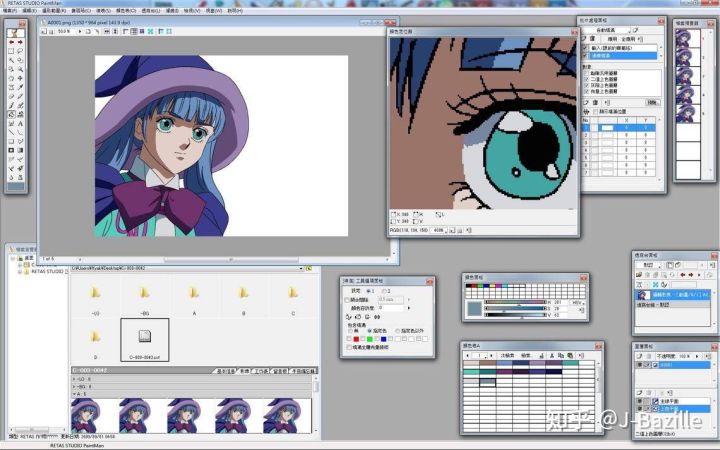Switch to the rightmost tab above the cel list
The width and height of the screenshot is (720, 450).
pyautogui.click(x=304, y=371)
